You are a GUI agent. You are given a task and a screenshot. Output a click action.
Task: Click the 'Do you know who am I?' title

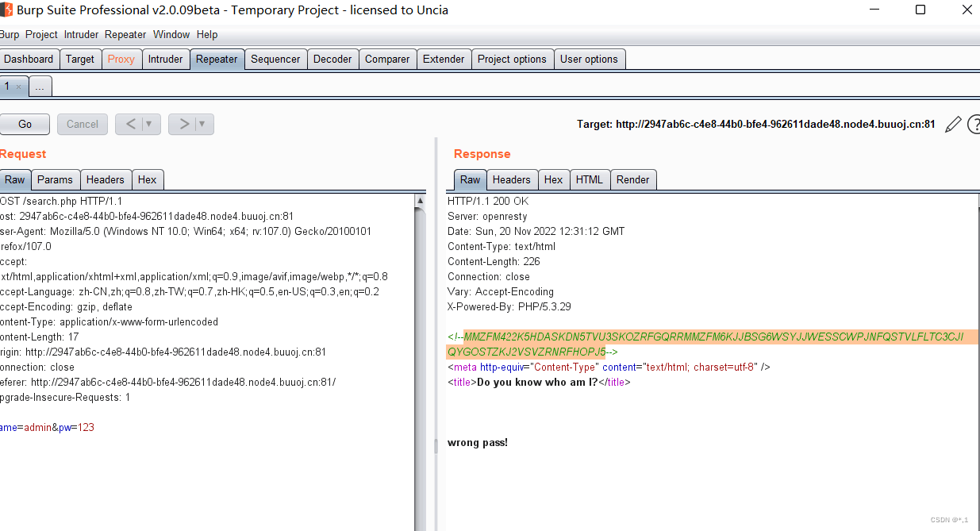537,382
